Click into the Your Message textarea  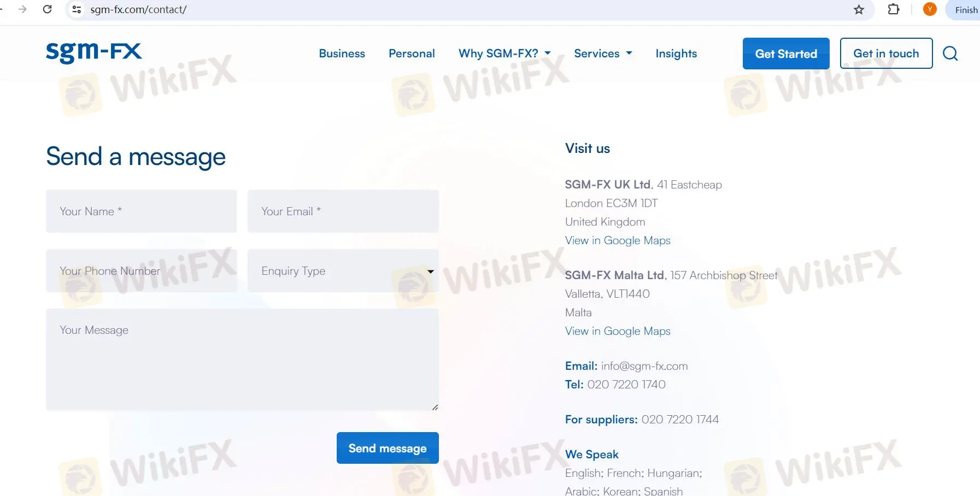(x=242, y=359)
